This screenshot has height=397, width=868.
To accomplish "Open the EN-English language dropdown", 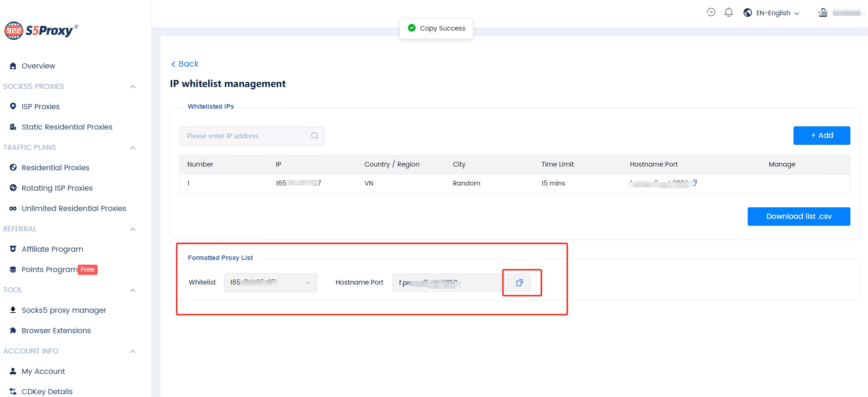I will 777,13.
